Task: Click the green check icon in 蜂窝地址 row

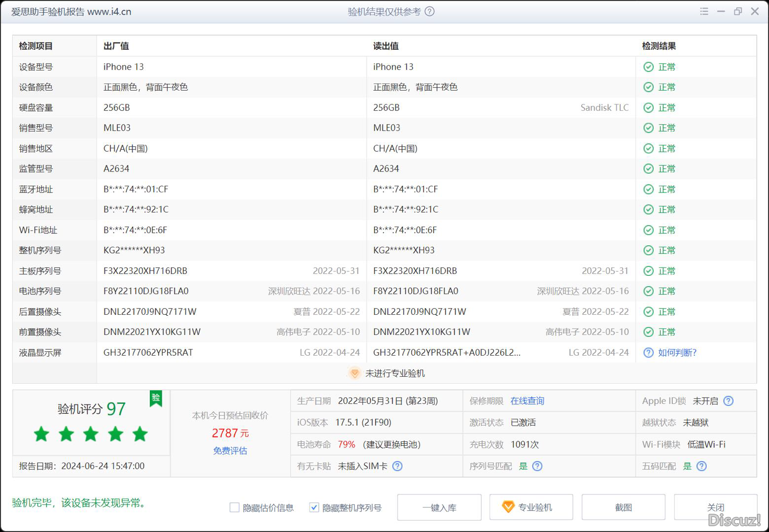Action: click(648, 210)
